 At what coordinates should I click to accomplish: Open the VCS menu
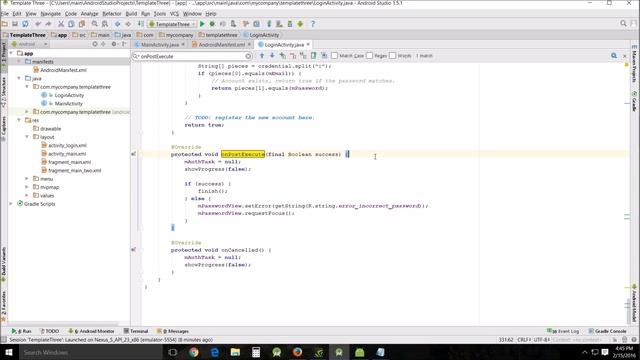tap(174, 13)
